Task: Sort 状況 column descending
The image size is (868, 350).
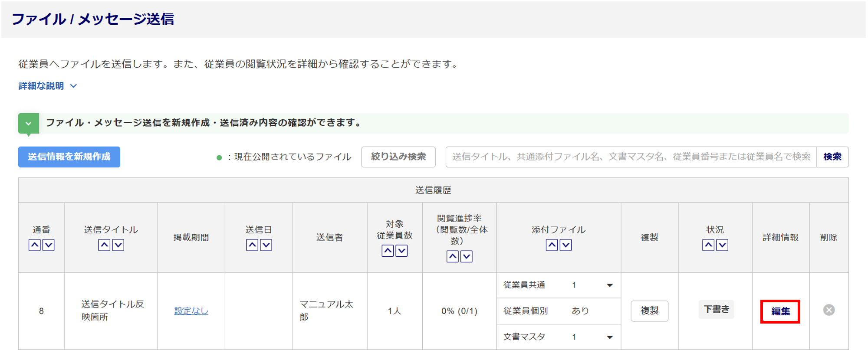Action: click(x=722, y=245)
